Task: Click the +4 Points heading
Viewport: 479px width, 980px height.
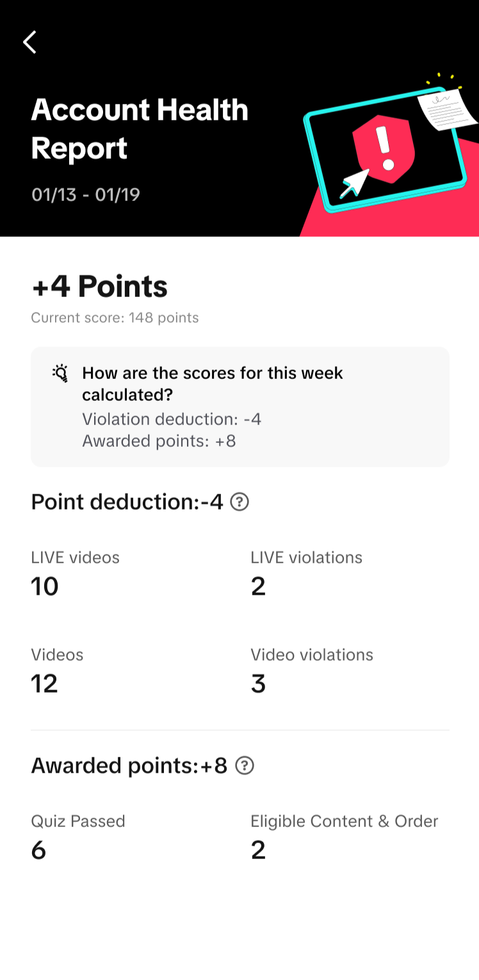Action: coord(99,286)
